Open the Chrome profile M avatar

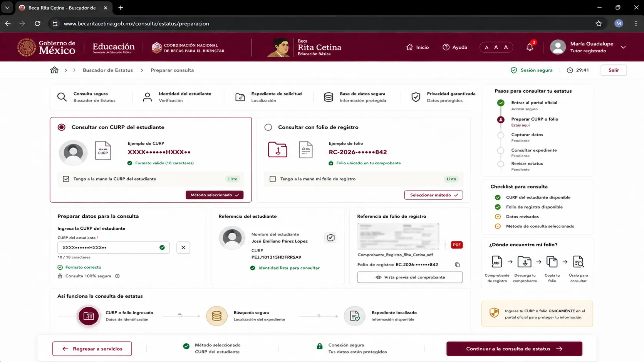click(619, 23)
